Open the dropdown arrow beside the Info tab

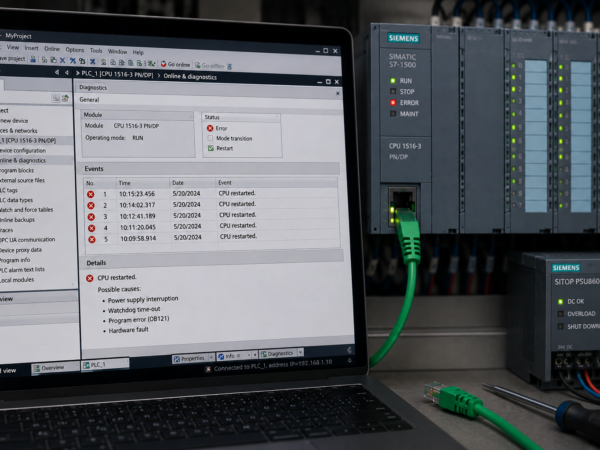tap(255, 355)
